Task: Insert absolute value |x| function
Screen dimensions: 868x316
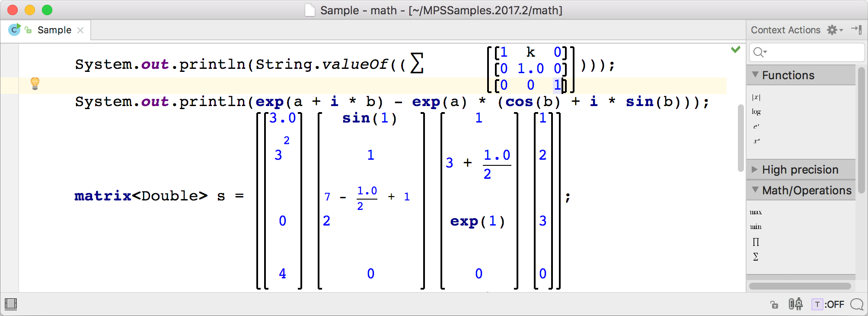Action: tap(756, 97)
